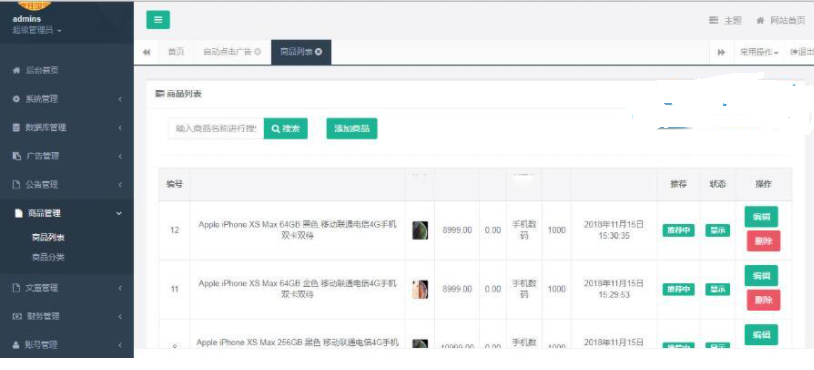Image resolution: width=814 pixels, height=370 pixels.
Task: Switch to the 首页 tab
Action: point(176,52)
